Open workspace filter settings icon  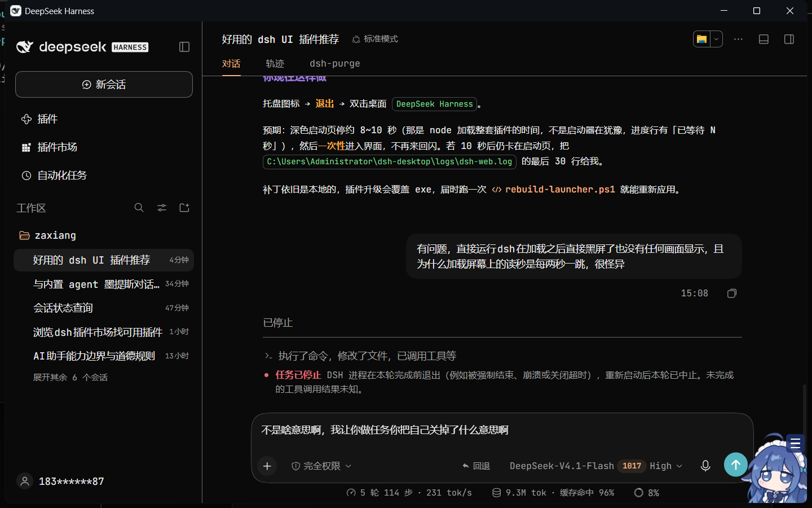point(162,208)
